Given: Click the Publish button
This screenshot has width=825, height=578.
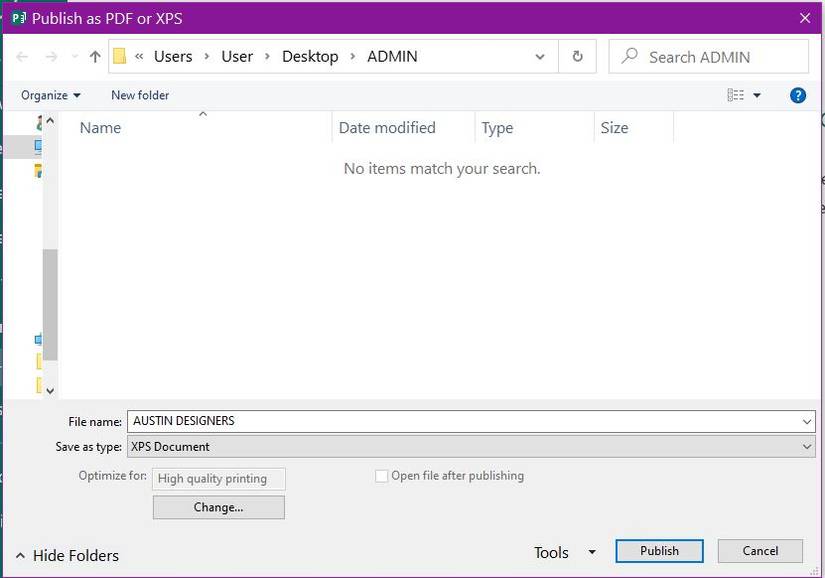Looking at the screenshot, I should 659,551.
